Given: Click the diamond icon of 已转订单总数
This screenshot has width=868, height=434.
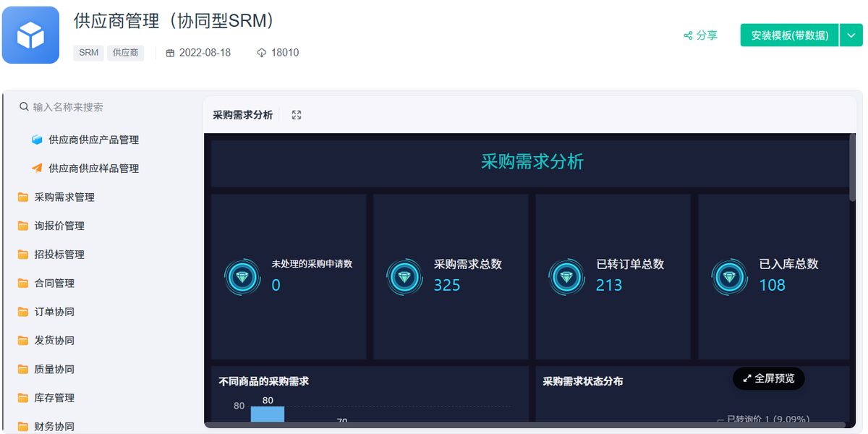Looking at the screenshot, I should click(x=568, y=277).
